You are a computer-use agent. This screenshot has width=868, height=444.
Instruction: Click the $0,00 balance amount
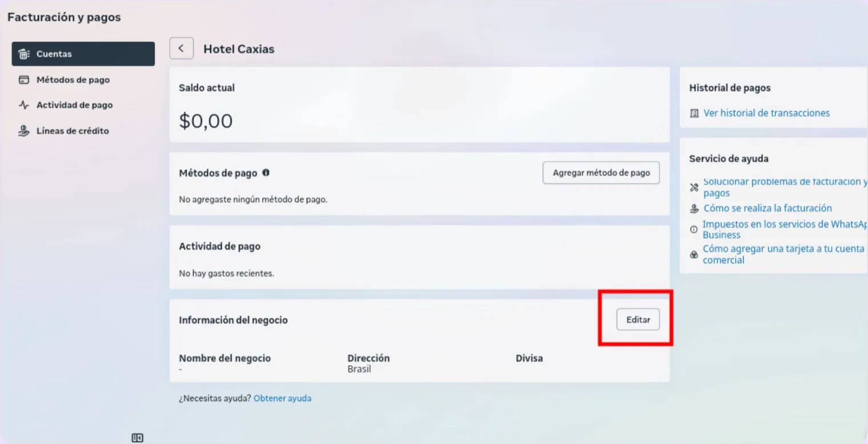pos(206,121)
